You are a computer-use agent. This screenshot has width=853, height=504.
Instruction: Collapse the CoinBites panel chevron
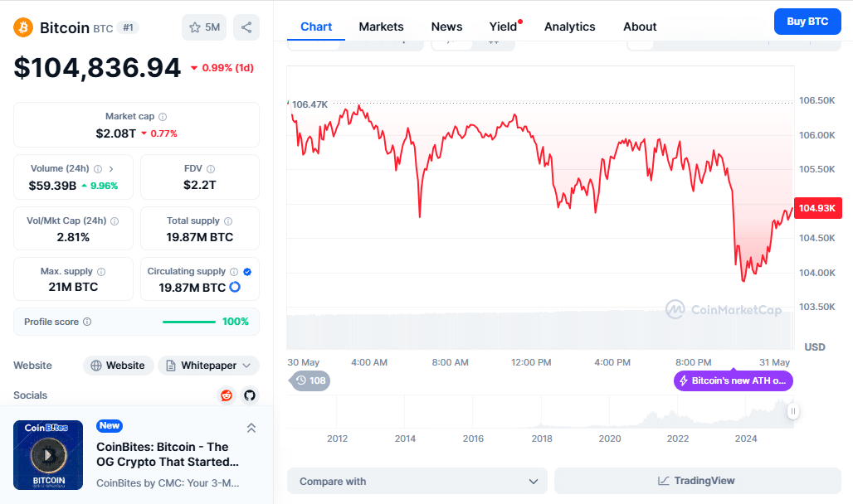pos(251,428)
